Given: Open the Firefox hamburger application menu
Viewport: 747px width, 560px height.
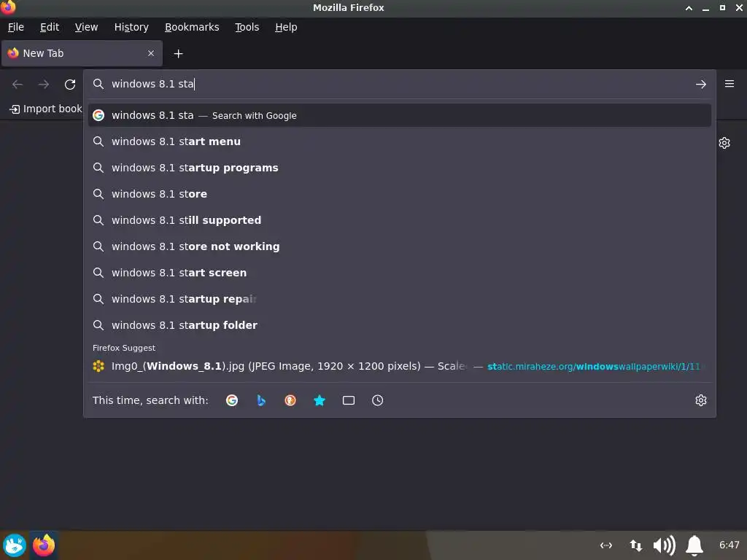Looking at the screenshot, I should click(x=729, y=84).
